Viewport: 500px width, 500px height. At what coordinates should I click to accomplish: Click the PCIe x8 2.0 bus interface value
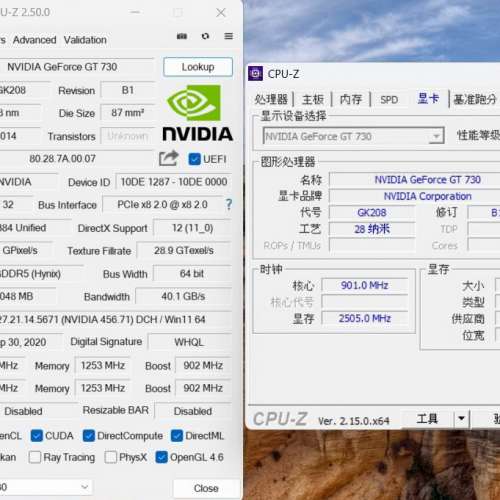(162, 204)
